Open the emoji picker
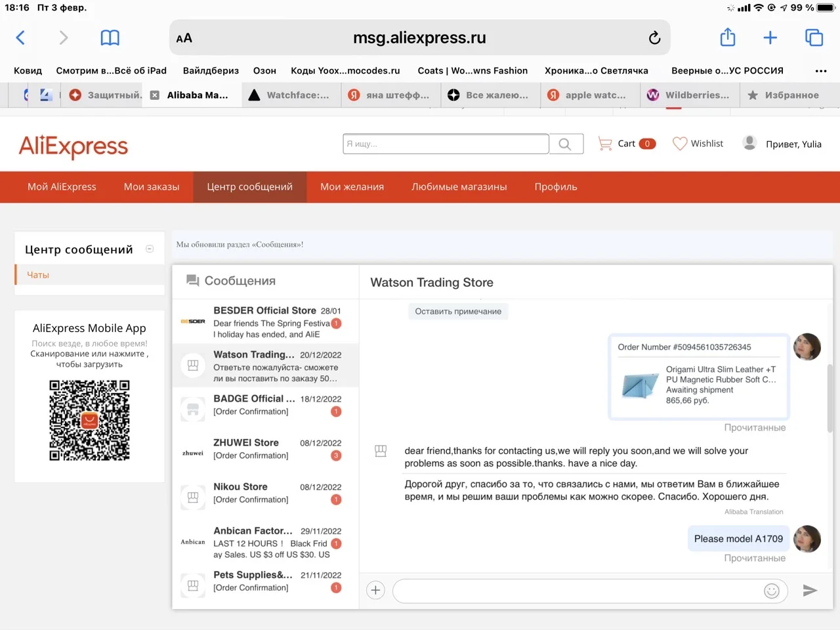Screen dimensions: 840x630 (772, 591)
